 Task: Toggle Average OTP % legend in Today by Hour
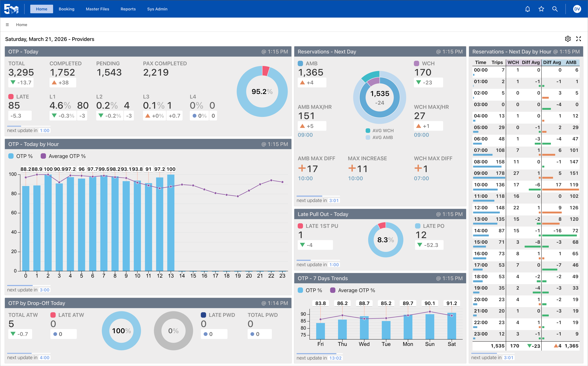click(x=63, y=156)
